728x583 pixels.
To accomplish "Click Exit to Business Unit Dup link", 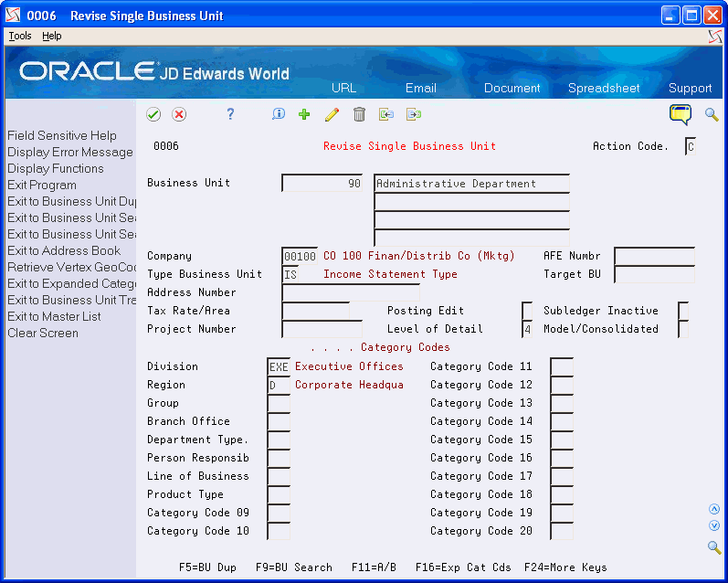I will point(71,202).
